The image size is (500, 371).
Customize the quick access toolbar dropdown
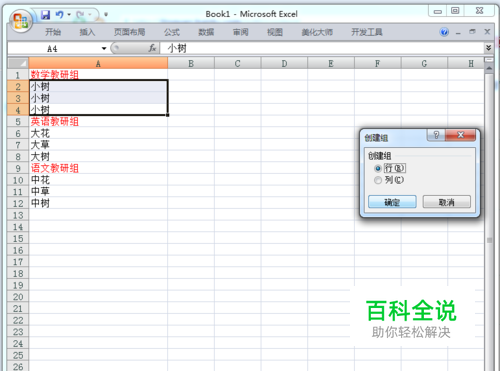(x=106, y=15)
